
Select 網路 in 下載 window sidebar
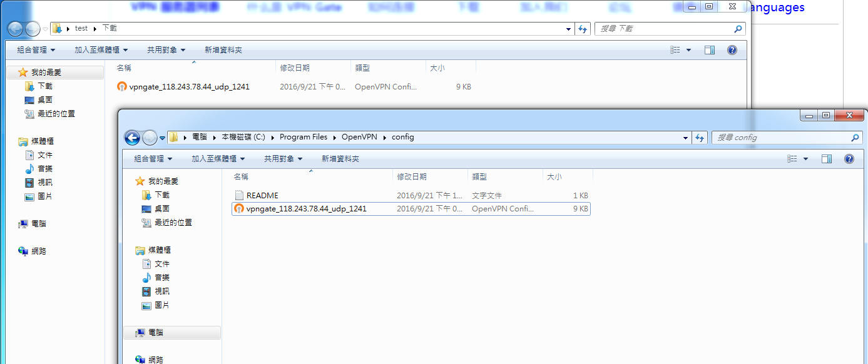(33, 251)
